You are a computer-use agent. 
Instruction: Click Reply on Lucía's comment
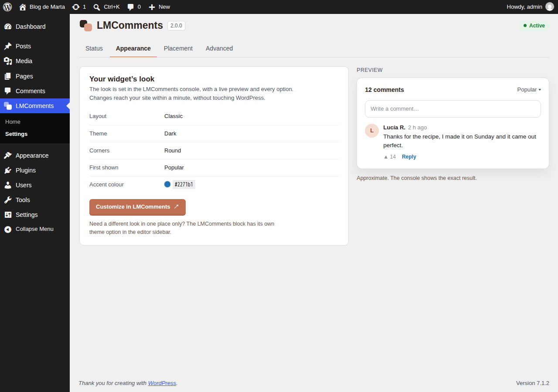pos(409,157)
